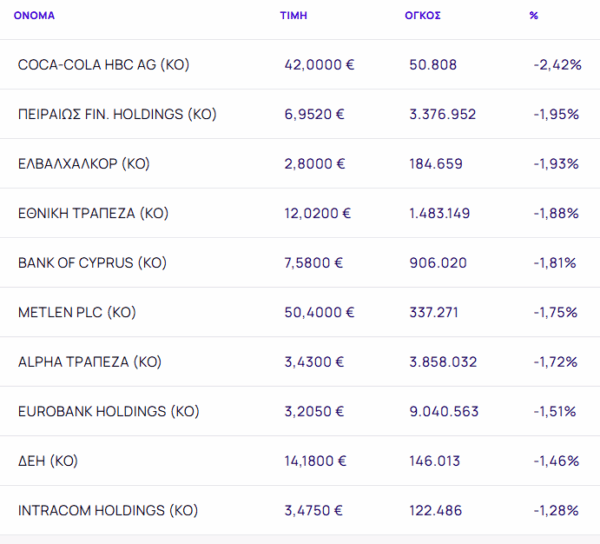Screen dimensions: 600x544
Task: Select change -1,75% value
Action: pyautogui.click(x=556, y=312)
